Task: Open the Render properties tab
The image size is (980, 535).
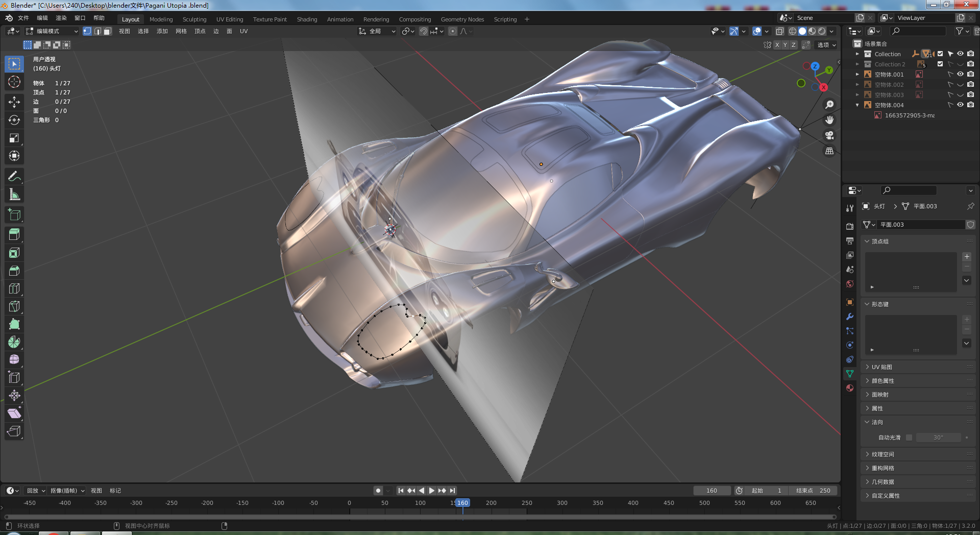Action: pyautogui.click(x=850, y=226)
